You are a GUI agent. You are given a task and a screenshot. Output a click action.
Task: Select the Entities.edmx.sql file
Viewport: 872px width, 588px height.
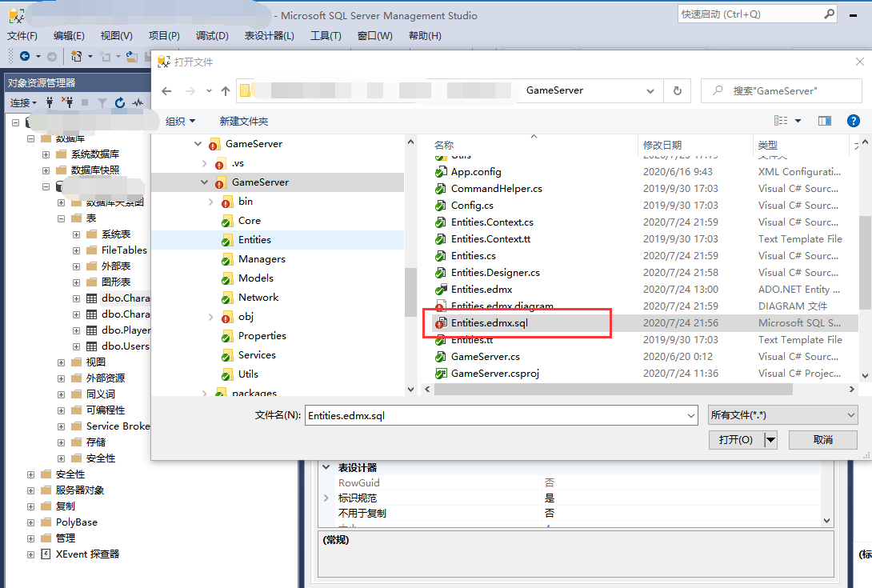(x=490, y=322)
